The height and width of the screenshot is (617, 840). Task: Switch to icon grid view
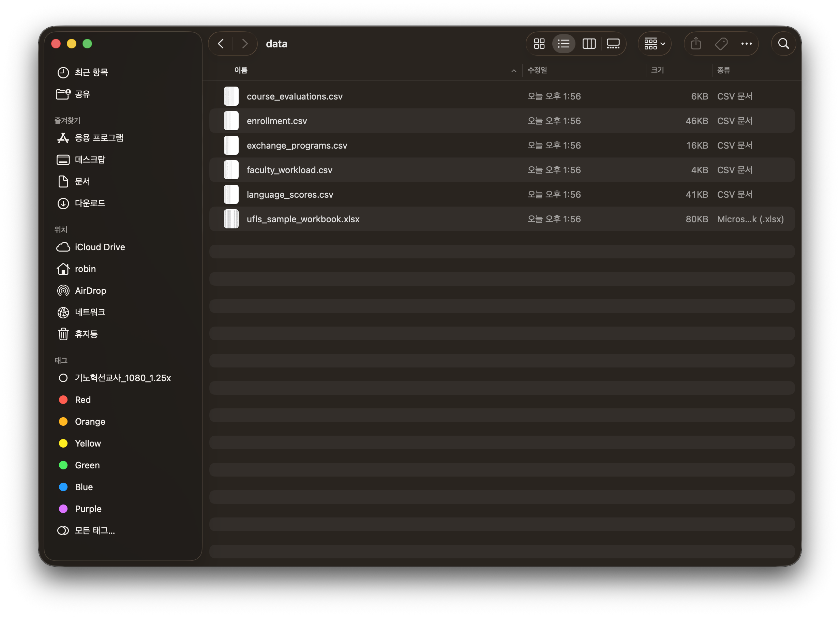point(539,44)
